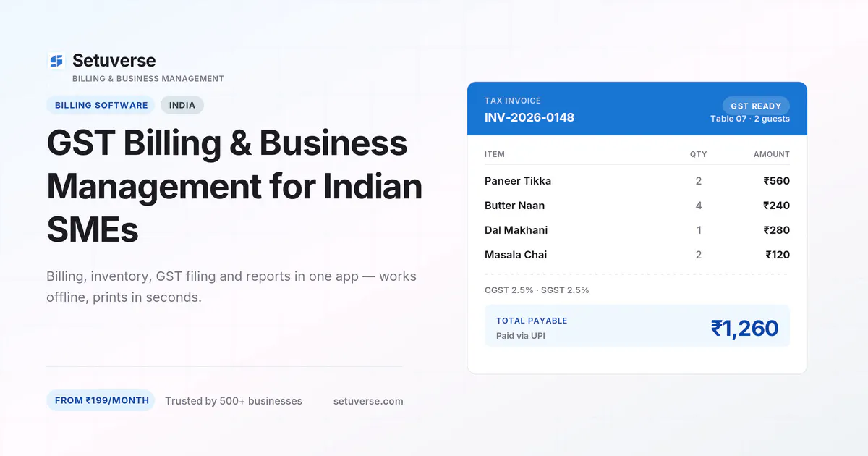
Task: Click the description text about billing and inventory
Action: 231,287
